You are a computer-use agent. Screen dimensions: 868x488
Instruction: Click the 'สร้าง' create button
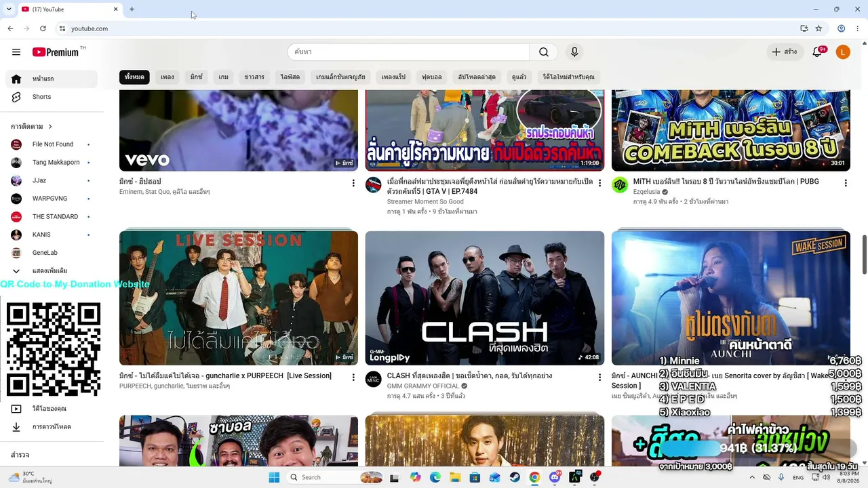(x=784, y=52)
